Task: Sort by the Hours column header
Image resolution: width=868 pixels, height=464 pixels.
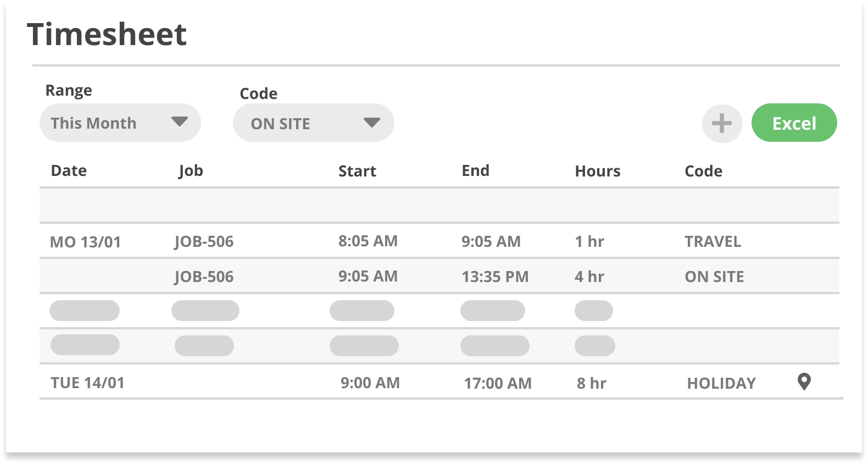Action: pos(598,171)
